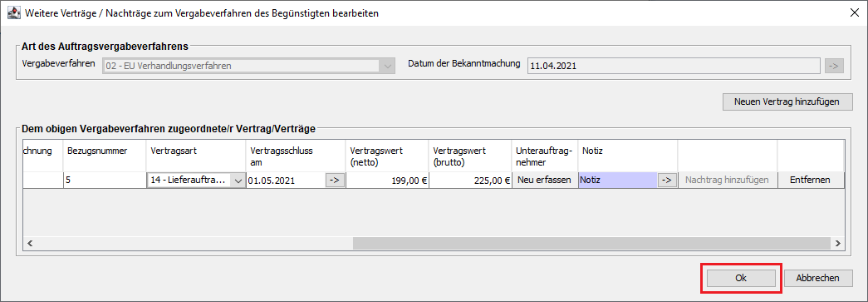Click the Datum der Bekanntmachung field 11.04.2021
Screen dimensions: 868x302
tap(673, 66)
